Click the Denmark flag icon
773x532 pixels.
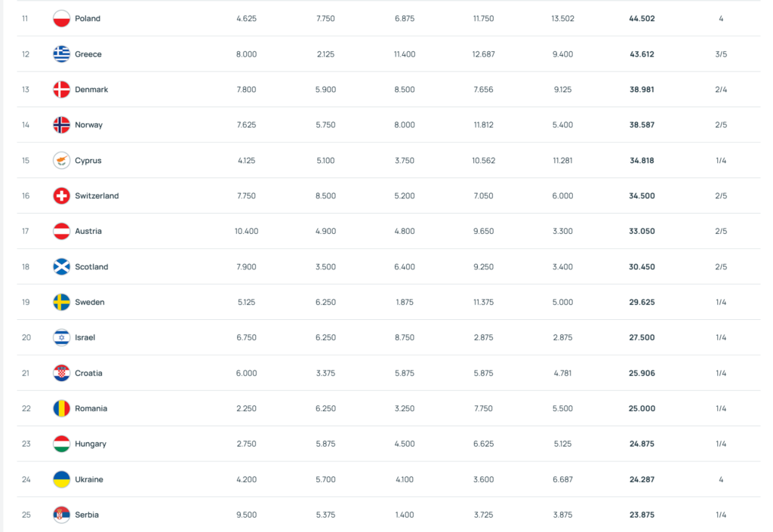62,90
